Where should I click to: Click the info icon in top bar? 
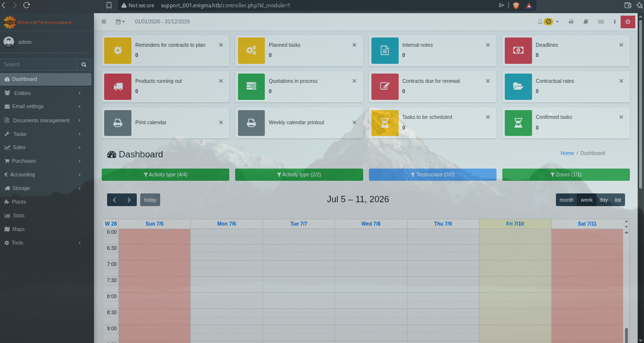(x=615, y=21)
